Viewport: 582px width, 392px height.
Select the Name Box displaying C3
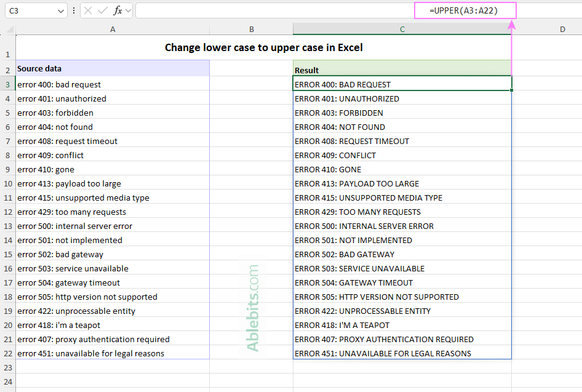pos(28,10)
